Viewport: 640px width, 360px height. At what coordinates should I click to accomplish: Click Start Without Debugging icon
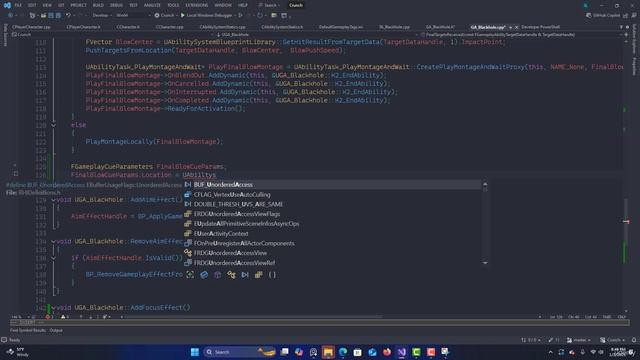tap(241, 16)
